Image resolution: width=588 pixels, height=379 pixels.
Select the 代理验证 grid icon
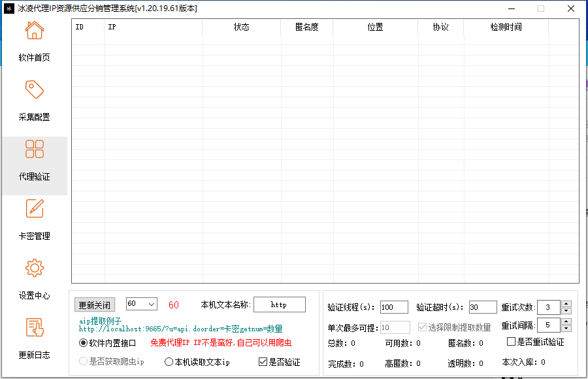click(x=33, y=148)
